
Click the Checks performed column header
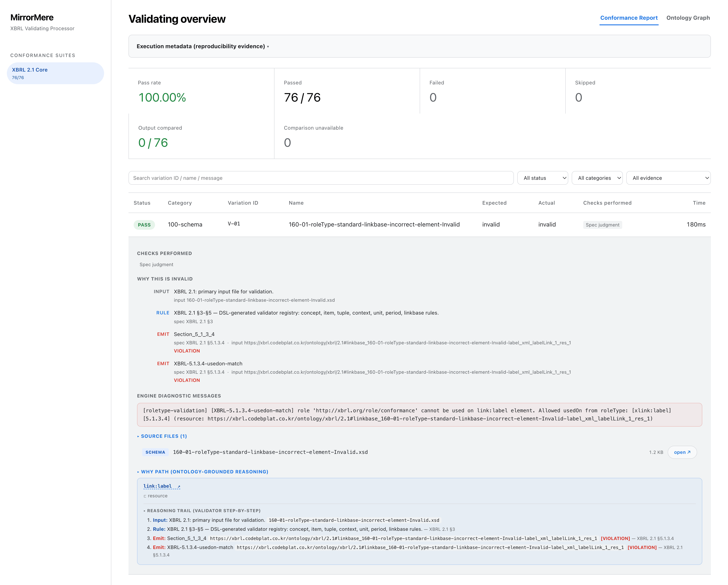(x=607, y=203)
